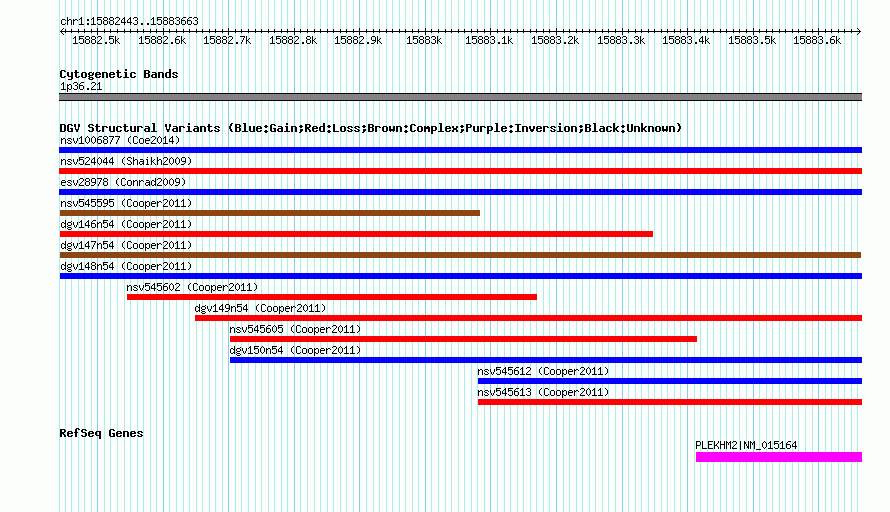This screenshot has height=512, width=890.
Task: Click the RefSeq Genes track title
Action: point(101,433)
